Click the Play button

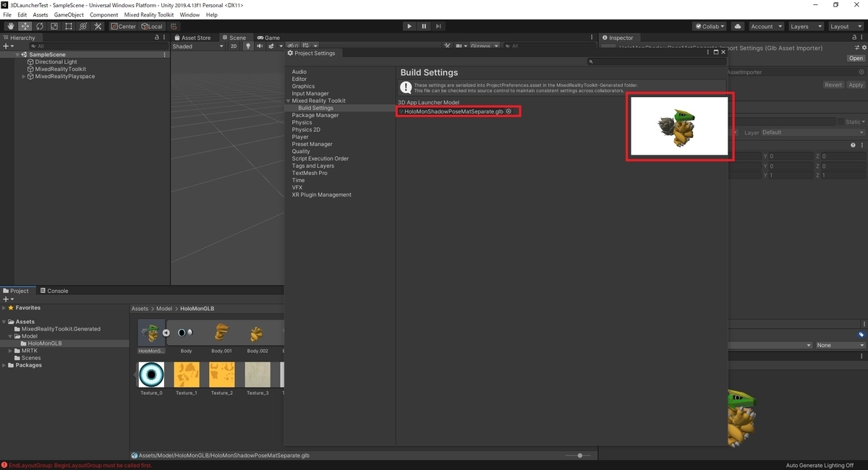pyautogui.click(x=409, y=26)
